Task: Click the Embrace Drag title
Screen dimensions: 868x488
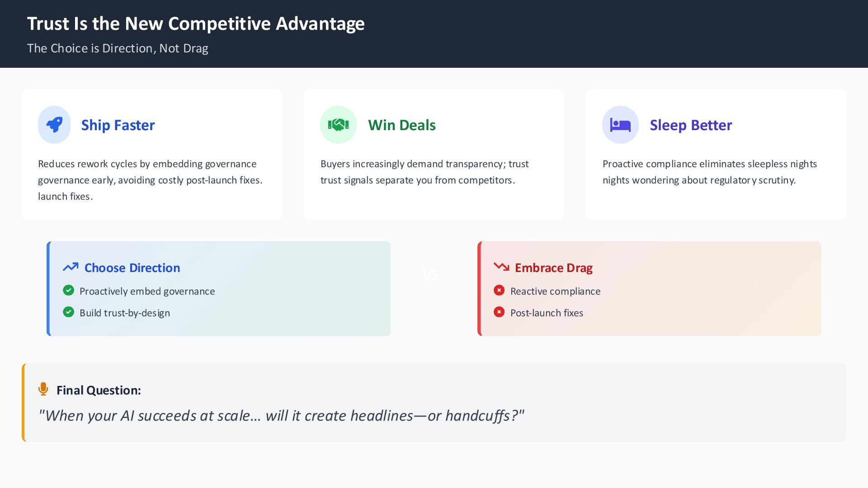Action: point(554,268)
